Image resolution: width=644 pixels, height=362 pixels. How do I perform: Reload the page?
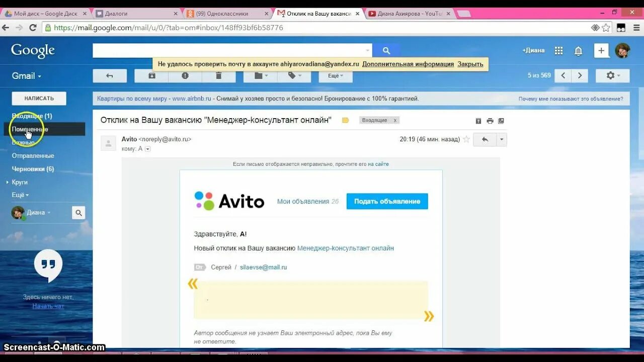pos(33,28)
